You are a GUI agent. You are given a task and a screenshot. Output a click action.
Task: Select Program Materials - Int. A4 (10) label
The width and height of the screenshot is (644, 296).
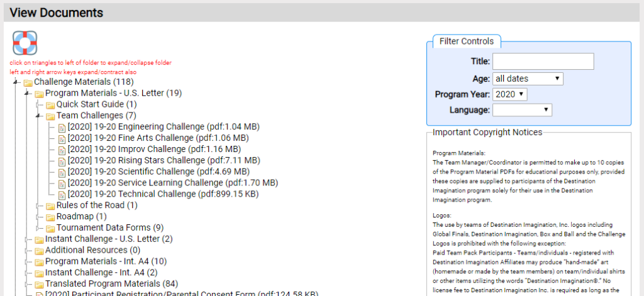[x=106, y=261]
